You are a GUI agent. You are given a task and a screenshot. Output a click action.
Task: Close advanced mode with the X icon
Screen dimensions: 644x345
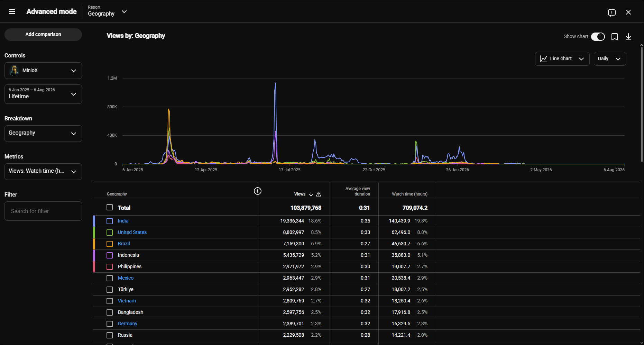click(628, 12)
